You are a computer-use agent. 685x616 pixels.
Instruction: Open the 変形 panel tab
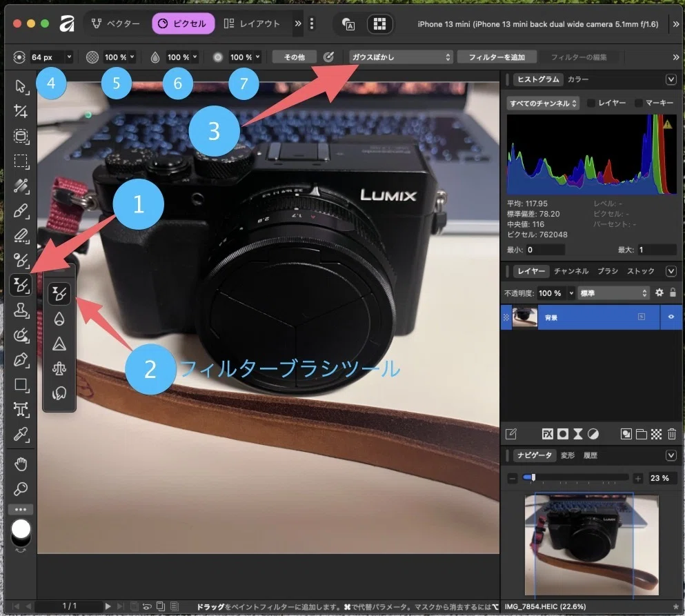pos(568,456)
